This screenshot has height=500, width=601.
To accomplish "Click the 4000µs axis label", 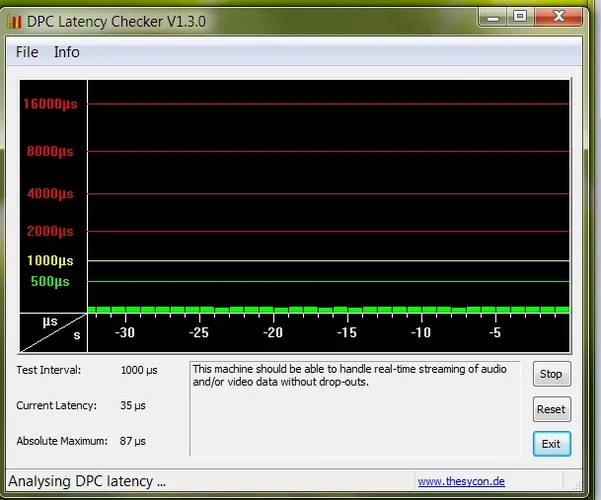I will (50, 194).
